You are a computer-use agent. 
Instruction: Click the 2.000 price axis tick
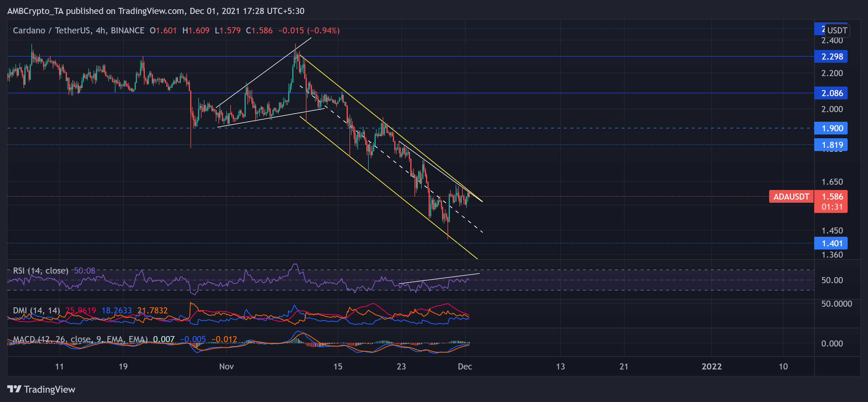coord(832,110)
